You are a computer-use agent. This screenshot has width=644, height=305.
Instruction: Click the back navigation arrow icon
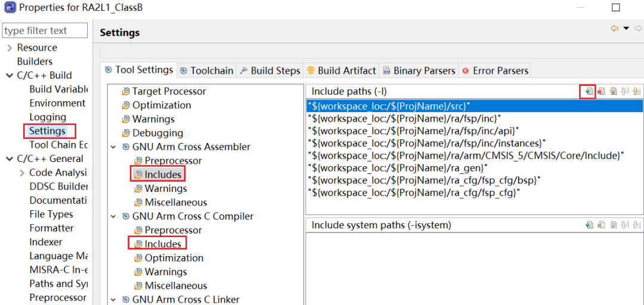coord(614,29)
